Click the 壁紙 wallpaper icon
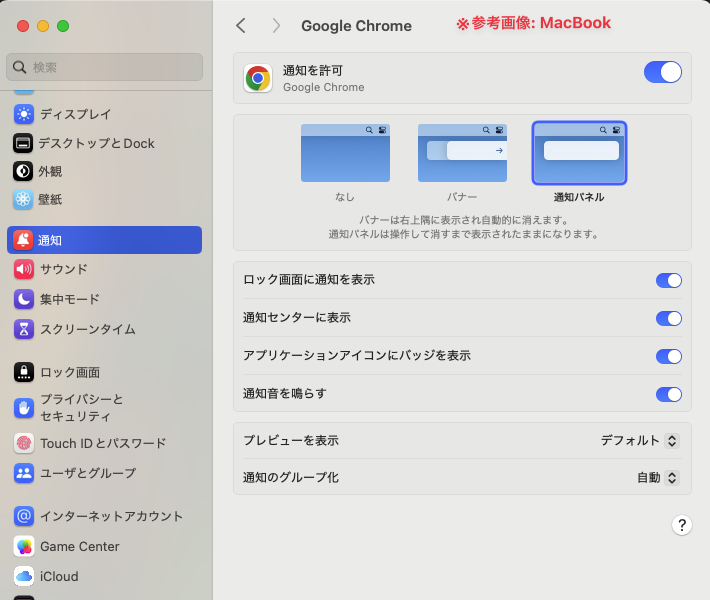710x600 pixels. click(x=24, y=199)
